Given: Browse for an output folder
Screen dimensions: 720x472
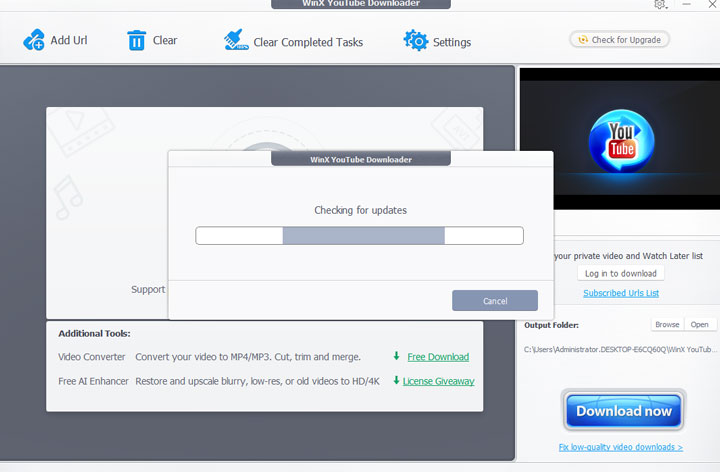Looking at the screenshot, I should 667,325.
